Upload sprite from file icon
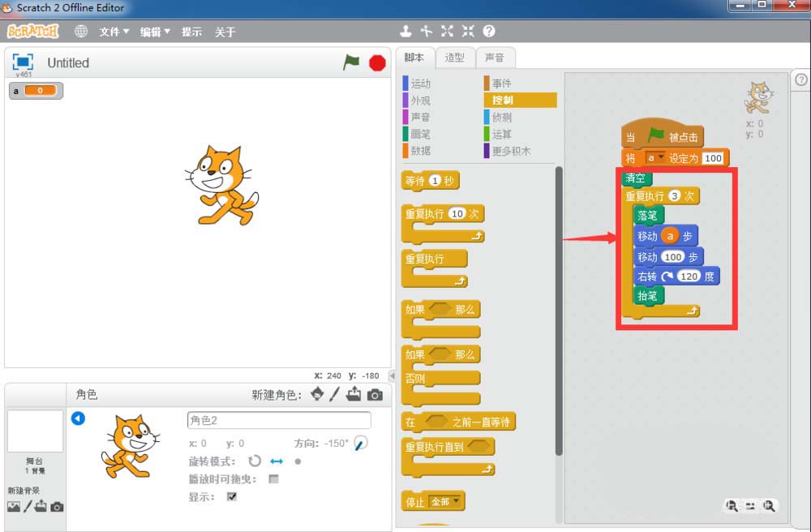811x532 pixels. pyautogui.click(x=354, y=394)
